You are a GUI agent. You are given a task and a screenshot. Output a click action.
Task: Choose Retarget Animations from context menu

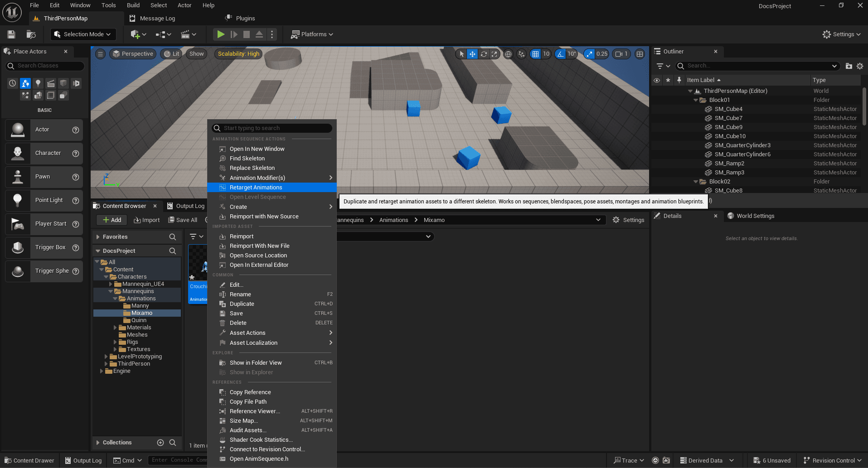(256, 188)
